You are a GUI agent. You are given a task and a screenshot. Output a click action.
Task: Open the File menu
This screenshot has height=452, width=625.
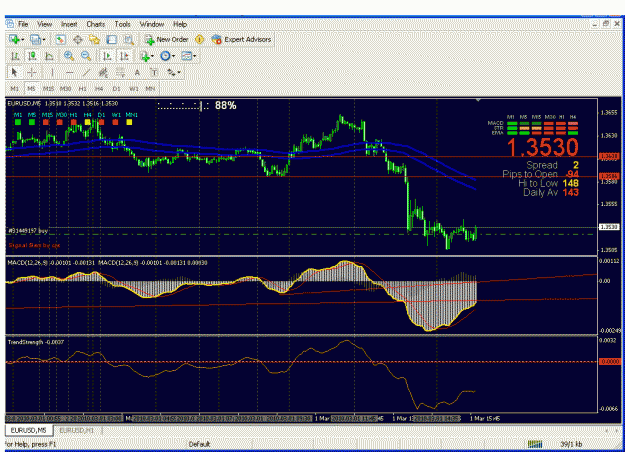tap(23, 24)
